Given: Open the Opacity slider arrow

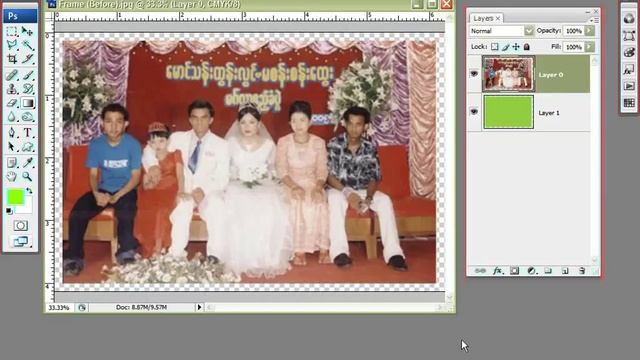Looking at the screenshot, I should [x=589, y=31].
